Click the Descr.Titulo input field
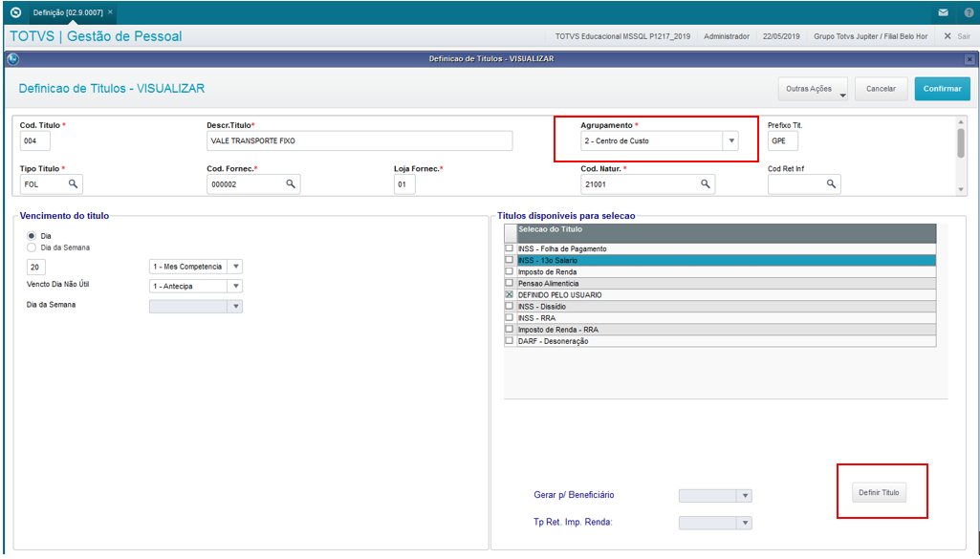The height and width of the screenshot is (559, 980). 359,140
